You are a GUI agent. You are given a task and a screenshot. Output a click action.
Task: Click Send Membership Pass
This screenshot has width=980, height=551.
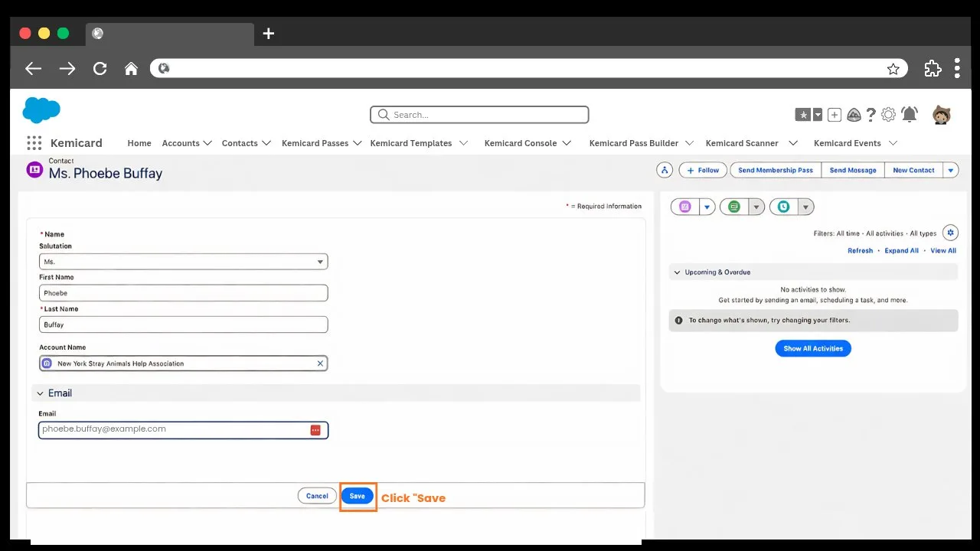[x=776, y=170]
